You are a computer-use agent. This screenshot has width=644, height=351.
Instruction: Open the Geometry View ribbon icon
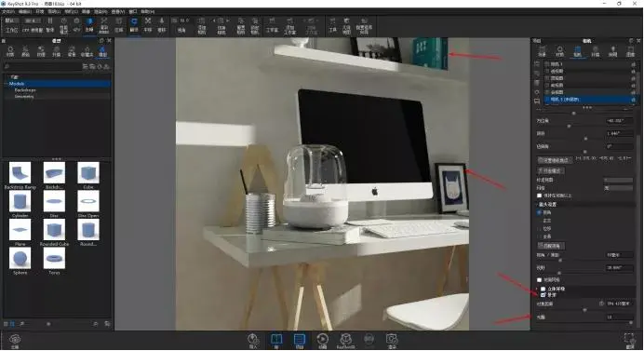point(346,25)
